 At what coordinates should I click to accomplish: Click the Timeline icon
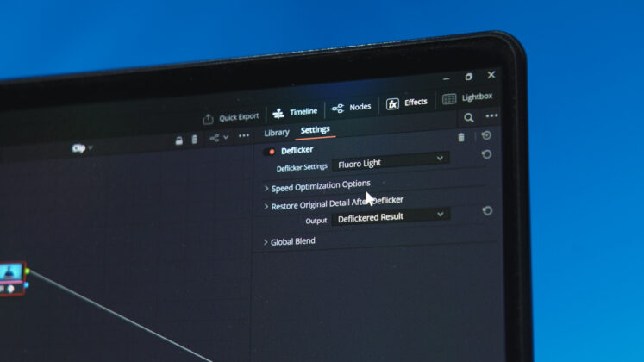click(x=278, y=113)
